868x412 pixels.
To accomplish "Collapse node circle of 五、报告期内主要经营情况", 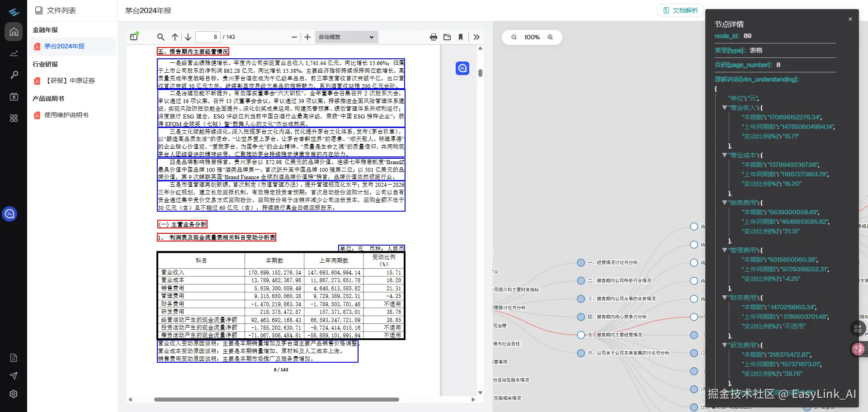I will click(581, 335).
